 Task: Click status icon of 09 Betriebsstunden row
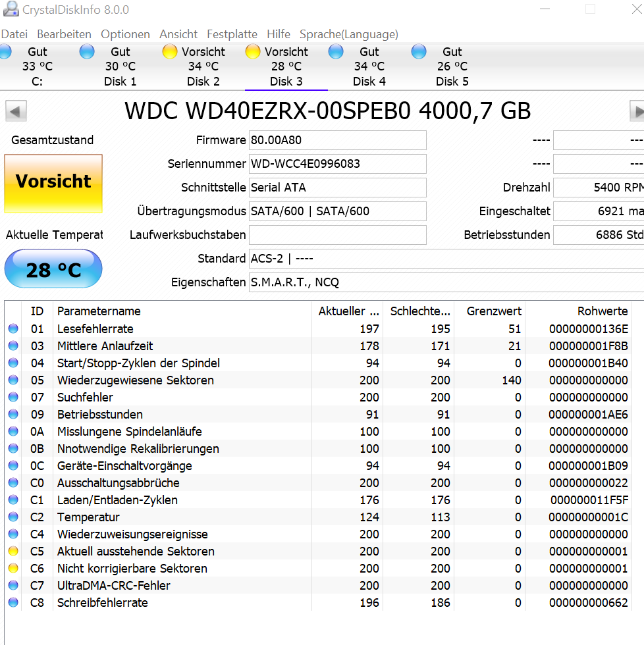click(x=13, y=414)
